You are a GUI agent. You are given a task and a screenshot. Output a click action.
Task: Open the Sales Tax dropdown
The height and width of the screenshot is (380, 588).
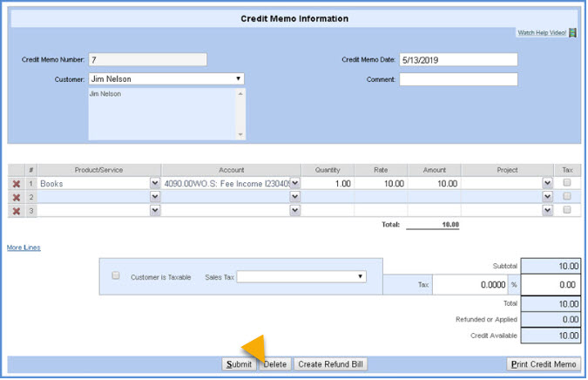301,277
